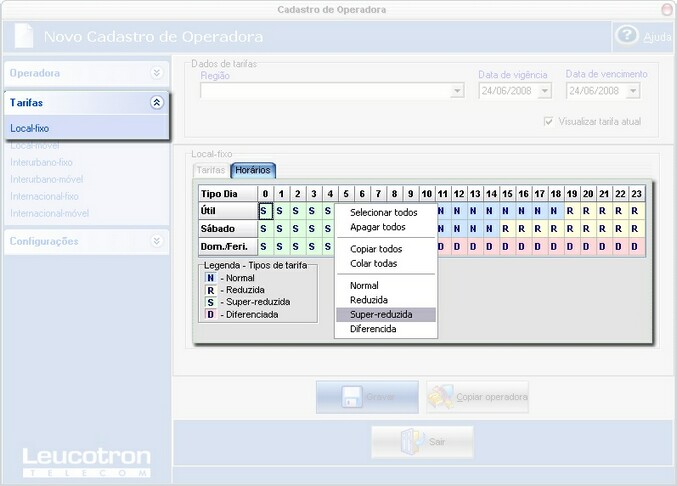Select Interurbano-fixo in sidebar
The width and height of the screenshot is (677, 486).
point(41,162)
